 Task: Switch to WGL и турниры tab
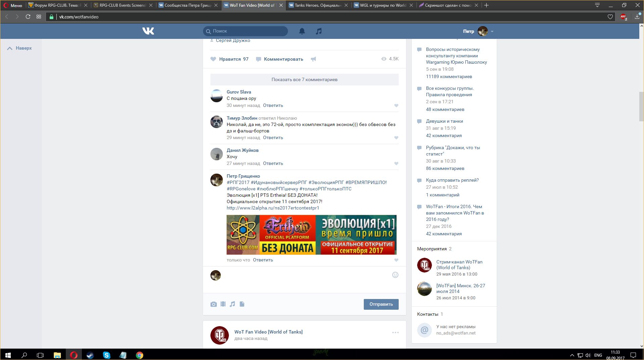coord(383,5)
